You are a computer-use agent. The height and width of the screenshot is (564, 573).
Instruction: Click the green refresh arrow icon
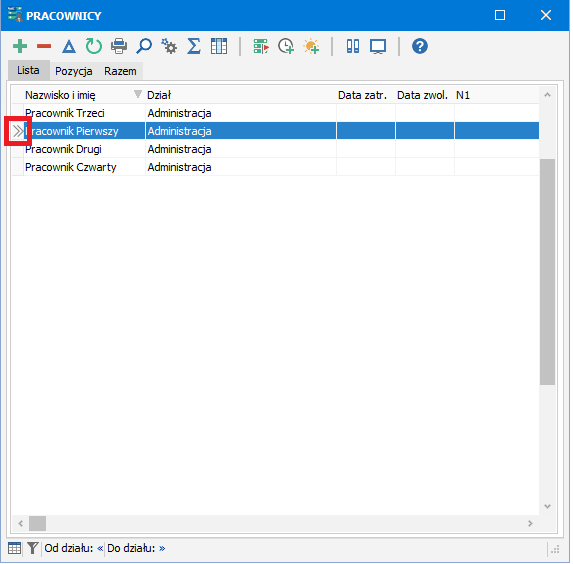pyautogui.click(x=94, y=46)
